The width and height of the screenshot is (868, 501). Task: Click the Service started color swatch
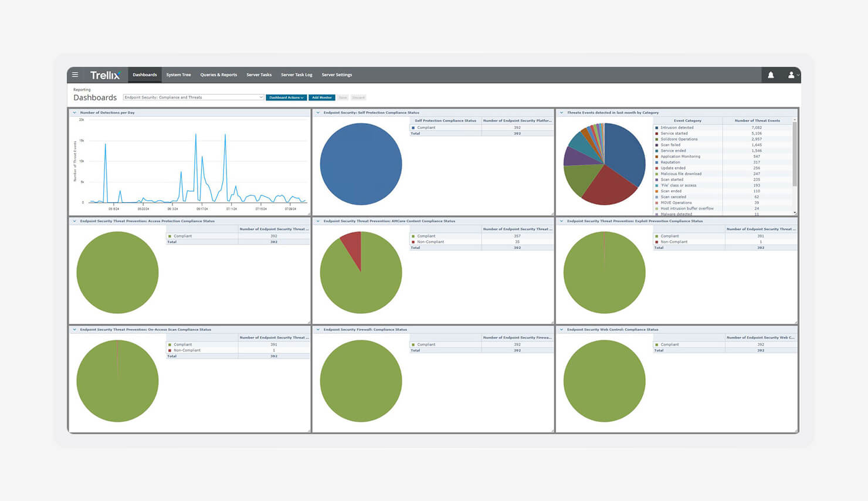pos(657,133)
